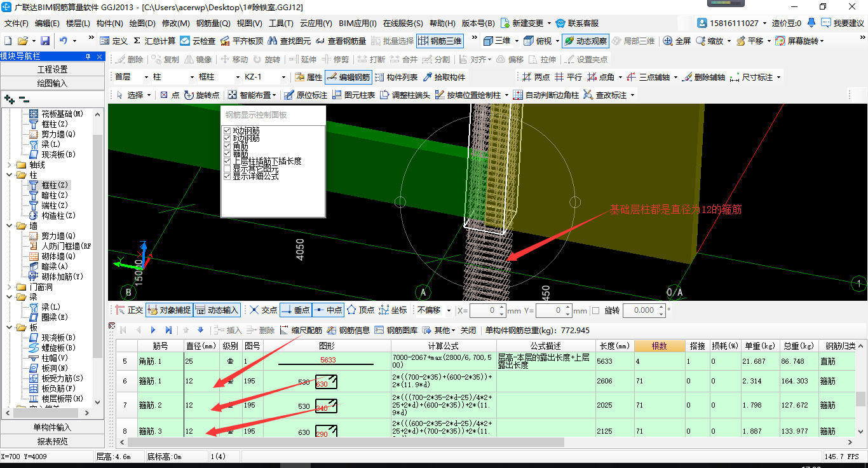Toggle 角筋 checkbox
The image size is (868, 468).
click(227, 146)
